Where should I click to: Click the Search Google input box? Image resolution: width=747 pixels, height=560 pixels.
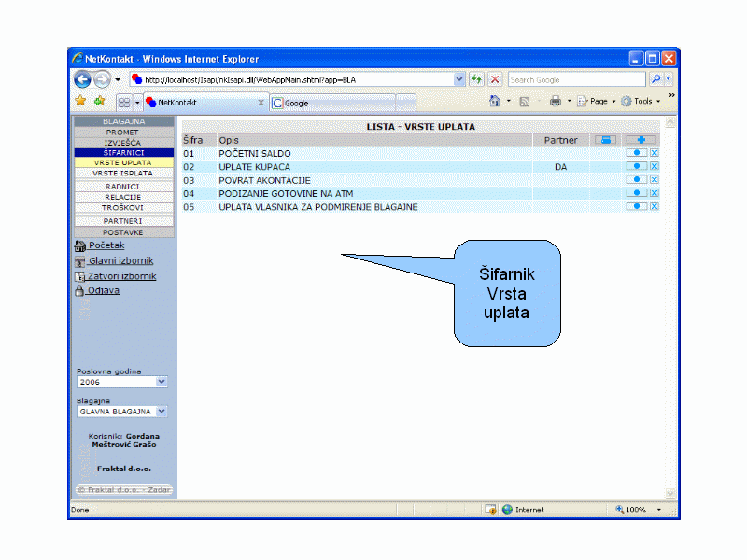point(576,79)
